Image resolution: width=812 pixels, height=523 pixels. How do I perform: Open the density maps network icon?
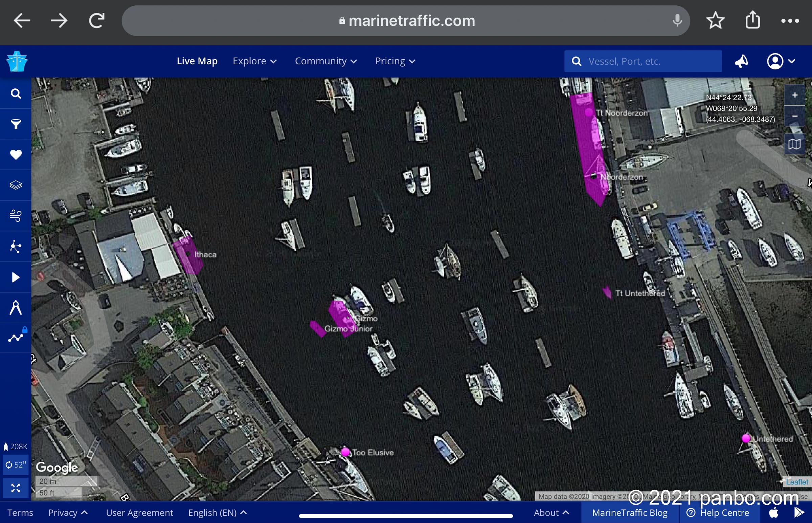coord(16,246)
